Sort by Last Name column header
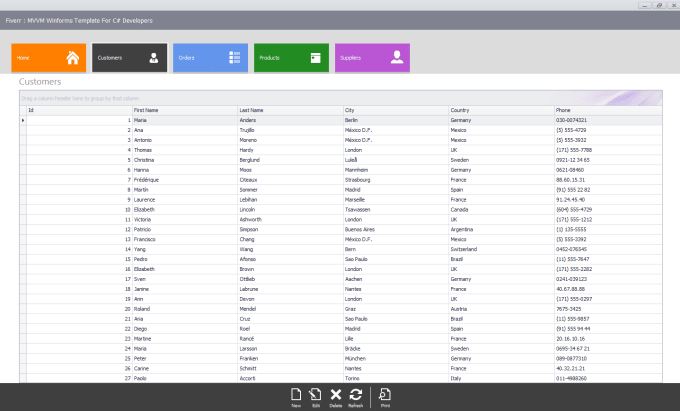 pos(291,110)
